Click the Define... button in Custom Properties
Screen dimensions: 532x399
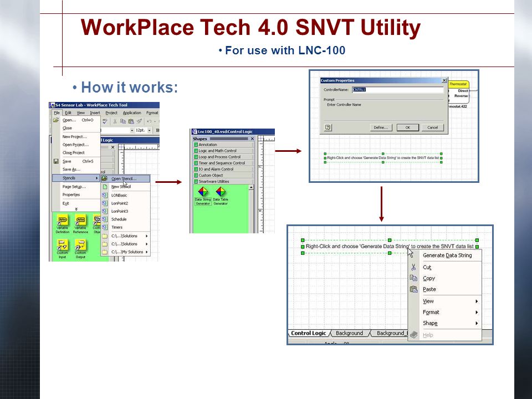pyautogui.click(x=381, y=127)
